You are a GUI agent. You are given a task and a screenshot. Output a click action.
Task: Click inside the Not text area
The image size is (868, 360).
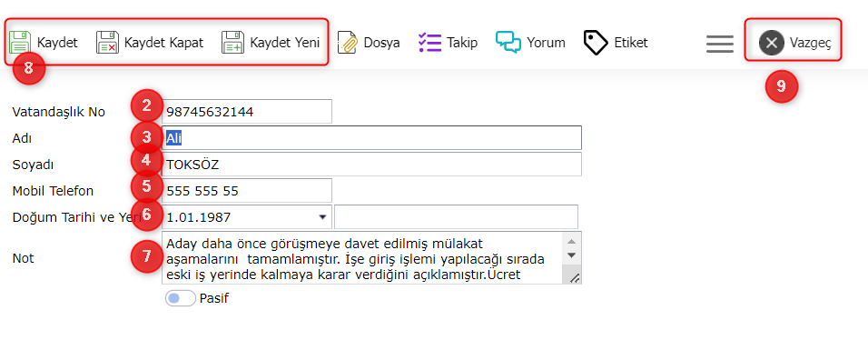coord(362,258)
